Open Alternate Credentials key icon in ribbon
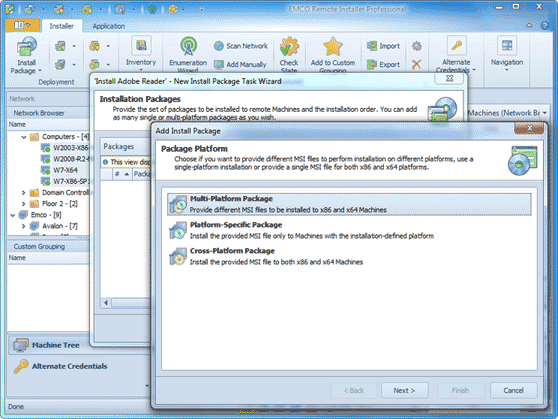Image resolution: width=558 pixels, height=419 pixels. [457, 46]
